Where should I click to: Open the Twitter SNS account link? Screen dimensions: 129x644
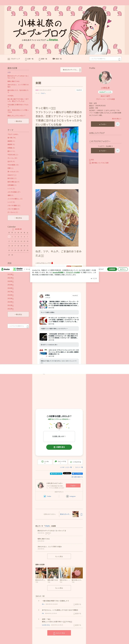click(x=47, y=496)
